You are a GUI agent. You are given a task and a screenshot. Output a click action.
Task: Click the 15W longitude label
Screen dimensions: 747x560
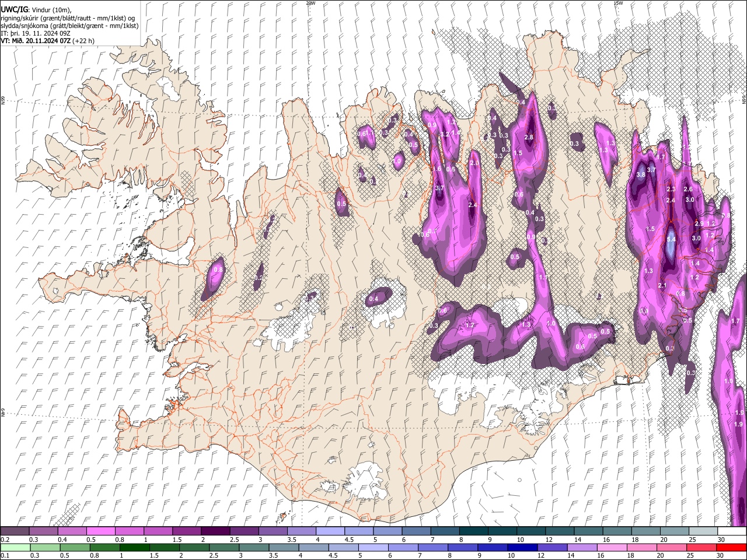(x=617, y=3)
